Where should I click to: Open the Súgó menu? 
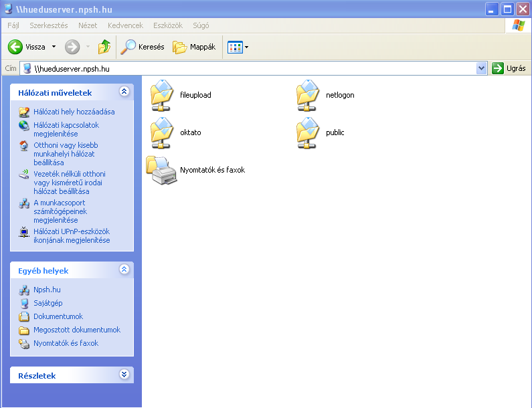click(x=201, y=25)
